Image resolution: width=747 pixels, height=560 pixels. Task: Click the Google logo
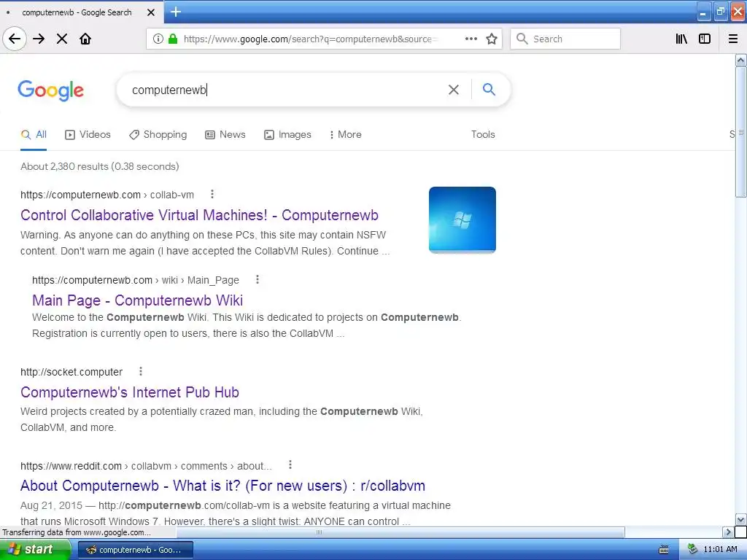click(51, 90)
